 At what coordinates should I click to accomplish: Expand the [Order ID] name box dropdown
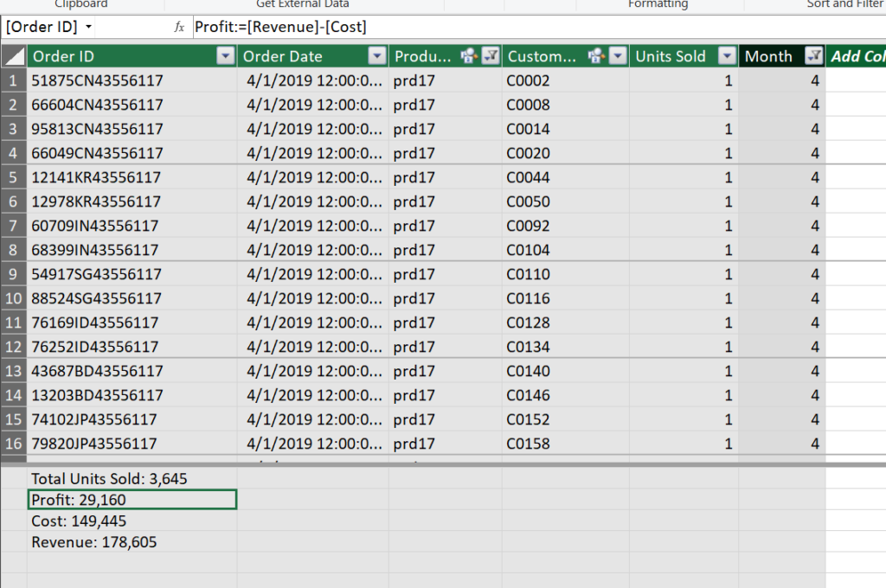(88, 27)
